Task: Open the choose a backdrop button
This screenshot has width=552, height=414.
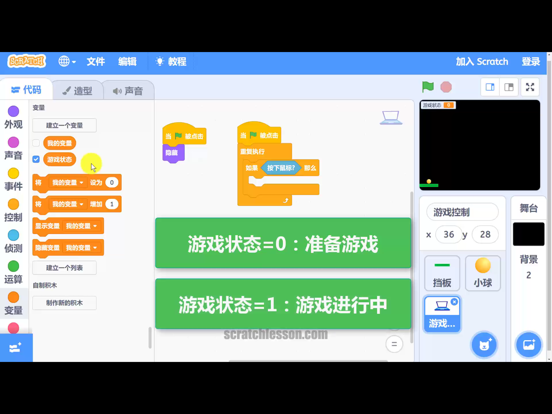Action: point(528,345)
